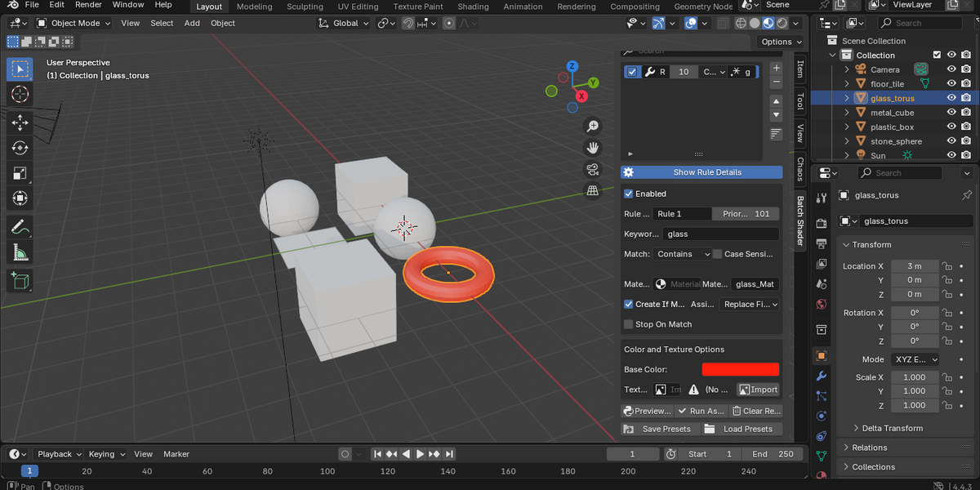Uncheck the Enabled rule checkbox
This screenshot has width=980, height=490.
(x=629, y=194)
